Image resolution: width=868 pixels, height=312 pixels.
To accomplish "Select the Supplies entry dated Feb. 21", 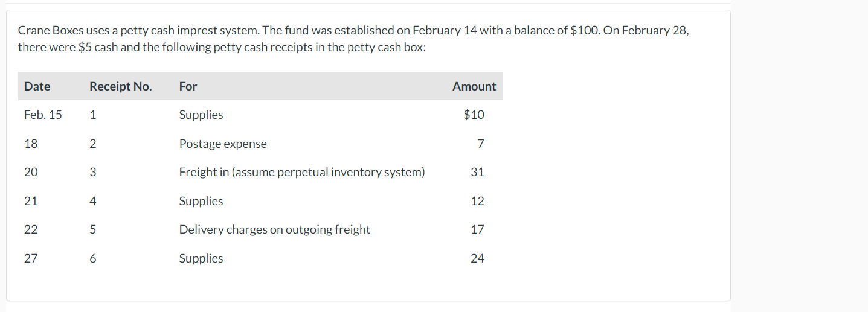I will [201, 201].
